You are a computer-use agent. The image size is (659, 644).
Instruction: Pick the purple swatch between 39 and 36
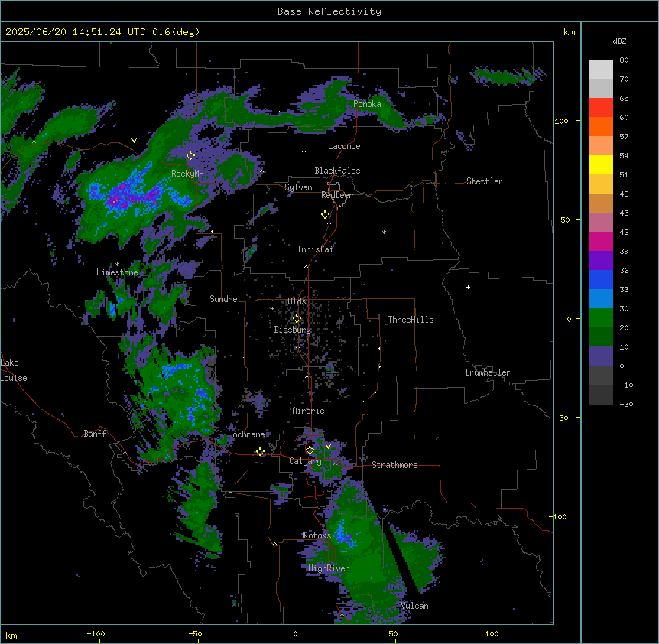(x=601, y=261)
